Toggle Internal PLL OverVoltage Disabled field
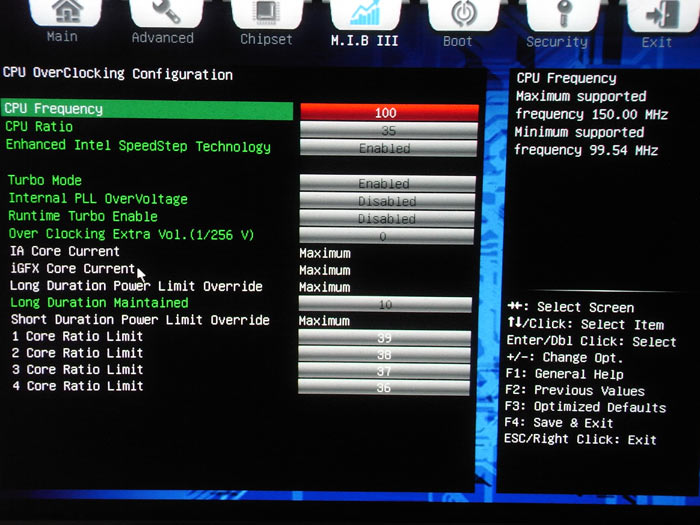The width and height of the screenshot is (700, 525). [387, 201]
